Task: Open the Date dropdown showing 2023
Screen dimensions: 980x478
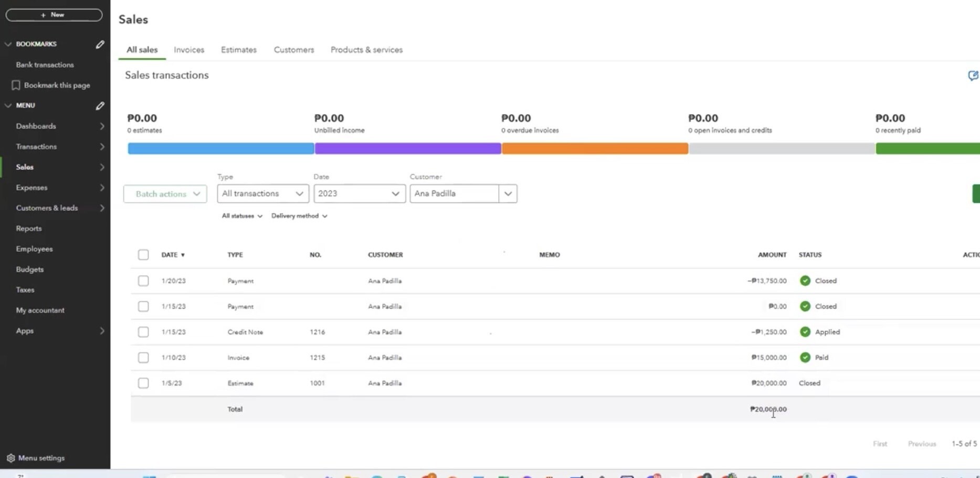Action: pos(360,194)
